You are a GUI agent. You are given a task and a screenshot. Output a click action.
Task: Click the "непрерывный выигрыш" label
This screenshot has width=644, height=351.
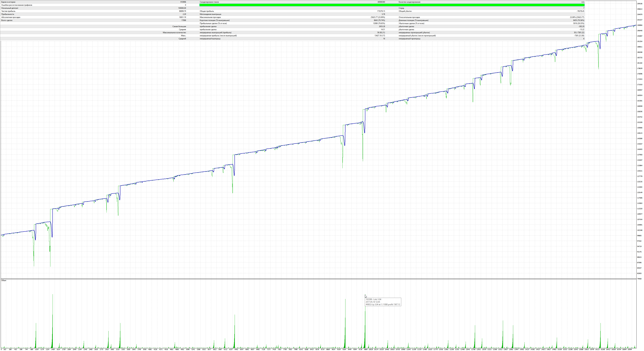(x=210, y=39)
